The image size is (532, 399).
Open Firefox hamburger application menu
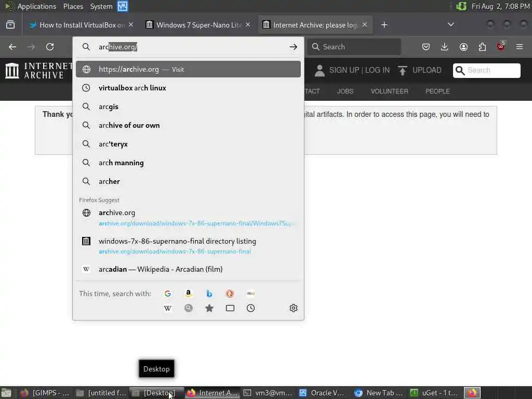click(520, 47)
